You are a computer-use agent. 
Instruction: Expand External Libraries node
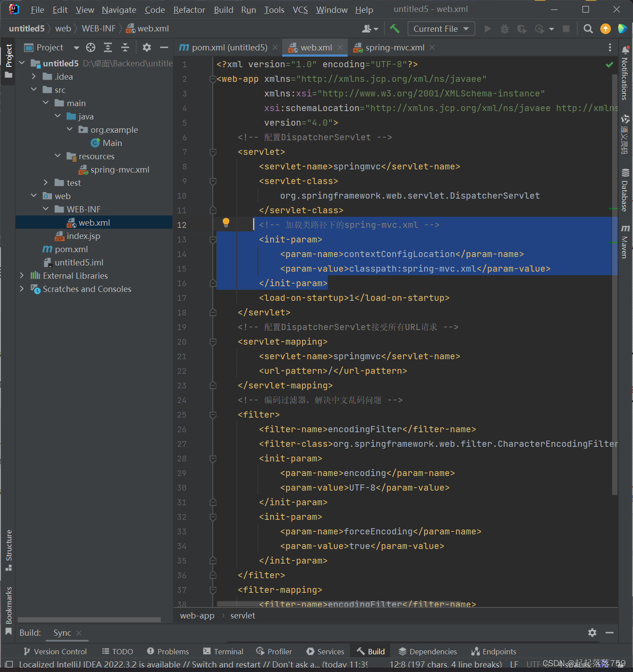(x=22, y=276)
